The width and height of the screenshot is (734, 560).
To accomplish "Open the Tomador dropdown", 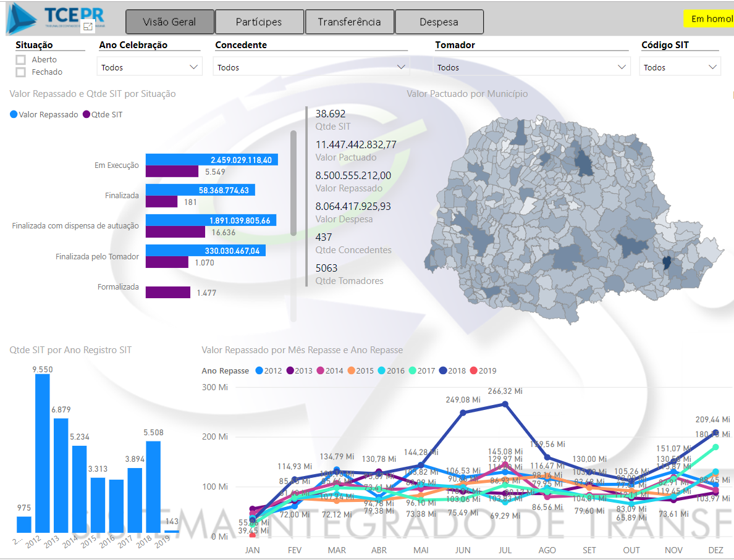I will click(532, 67).
